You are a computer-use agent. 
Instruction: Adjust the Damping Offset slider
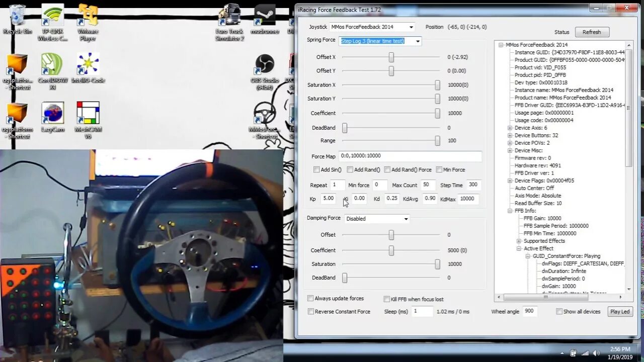tap(391, 235)
